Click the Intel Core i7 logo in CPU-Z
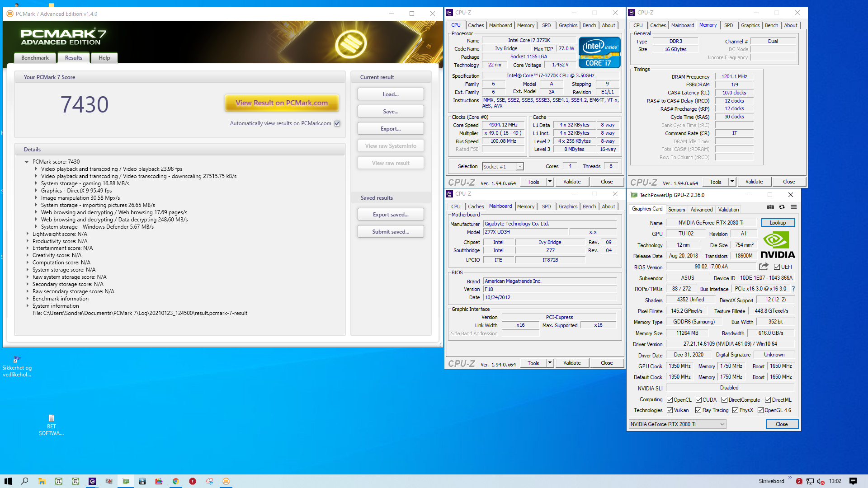This screenshot has height=488, width=868. coord(599,52)
